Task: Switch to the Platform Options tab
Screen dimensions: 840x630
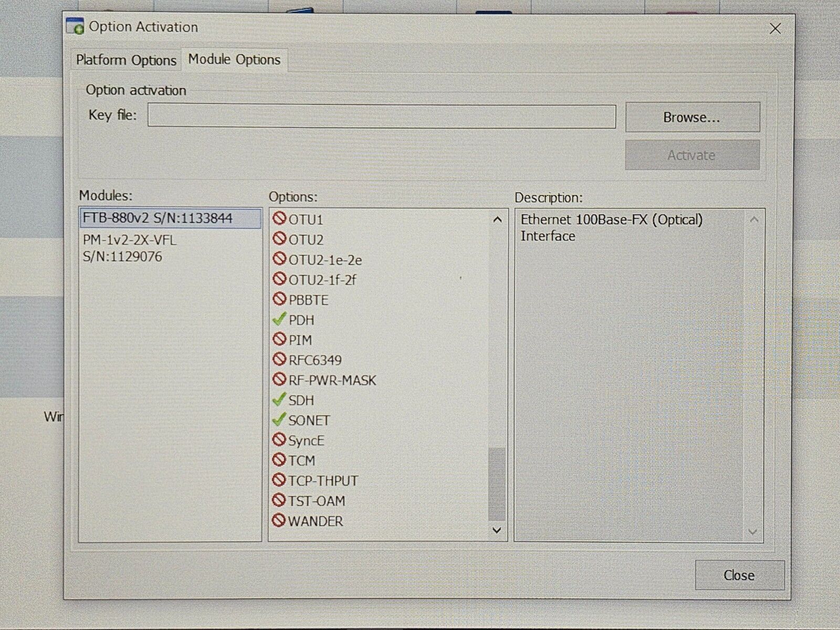Action: click(126, 60)
